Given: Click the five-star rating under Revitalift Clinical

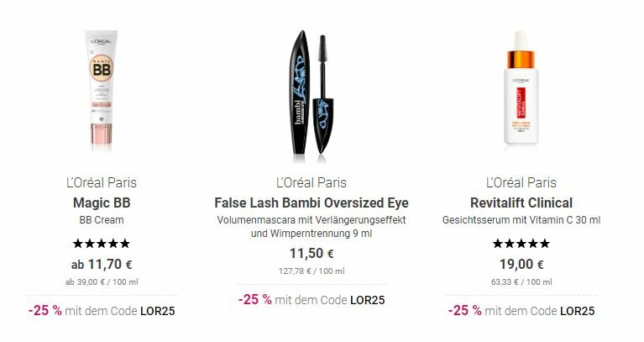Looking at the screenshot, I should [521, 244].
